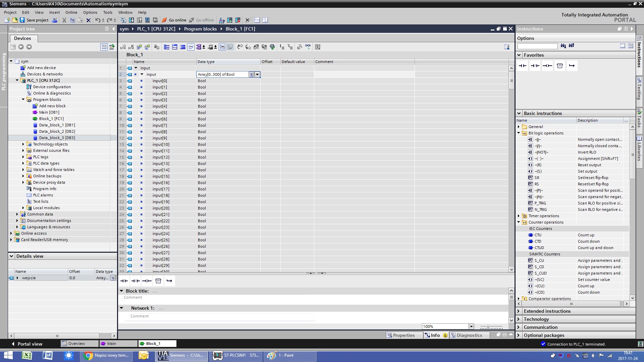Click the monitoring glasses icon in the block toolbar
The width and height of the screenshot is (644, 362).
(x=308, y=47)
